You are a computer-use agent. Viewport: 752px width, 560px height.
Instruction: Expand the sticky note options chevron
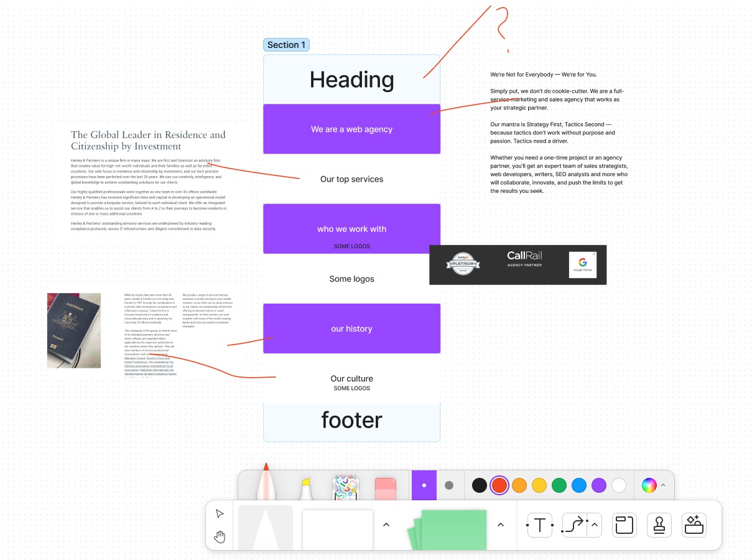pos(501,525)
